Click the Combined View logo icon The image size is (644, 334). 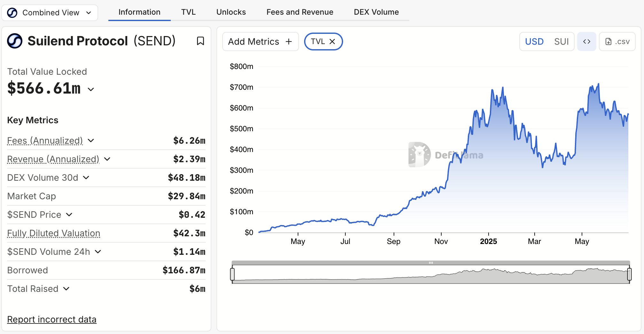coord(12,13)
